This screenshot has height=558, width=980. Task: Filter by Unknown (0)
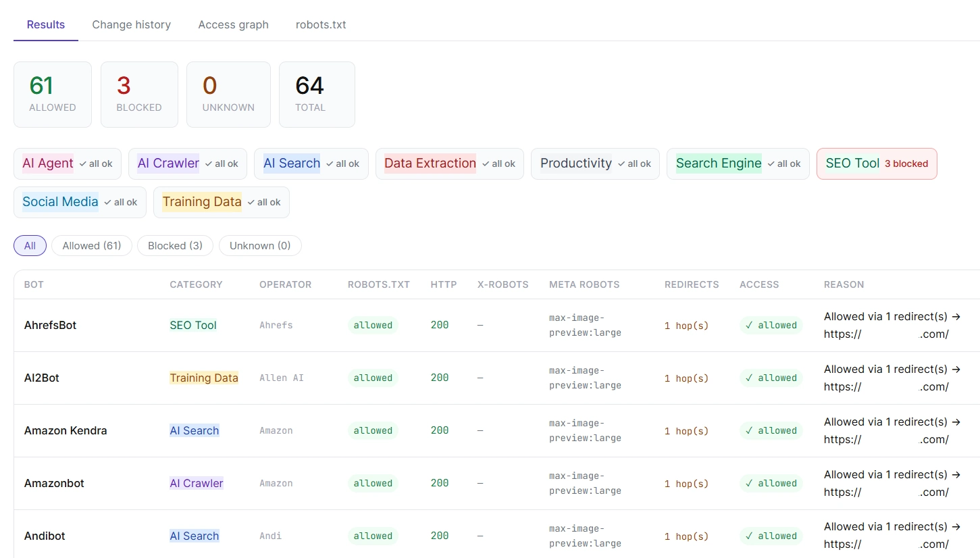coord(260,245)
